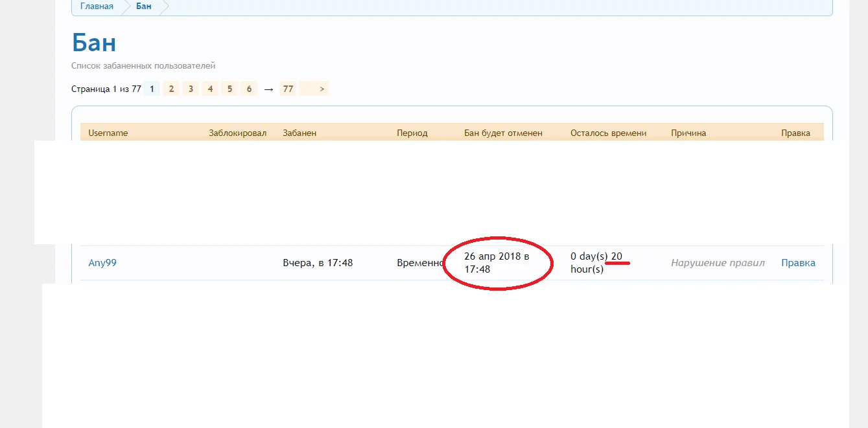Click the Период column header

(x=412, y=132)
